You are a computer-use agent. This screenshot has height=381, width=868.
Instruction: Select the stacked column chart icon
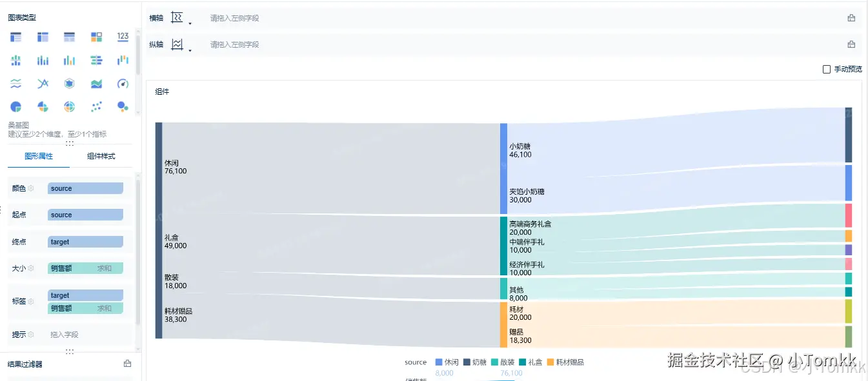click(x=43, y=61)
